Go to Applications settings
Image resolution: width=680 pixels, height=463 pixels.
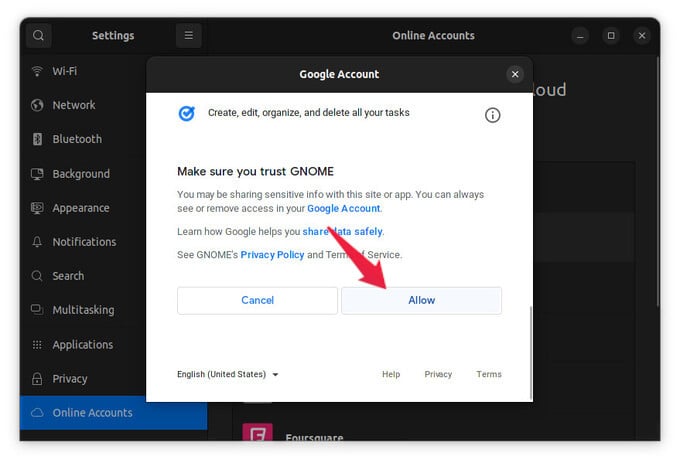(x=82, y=345)
